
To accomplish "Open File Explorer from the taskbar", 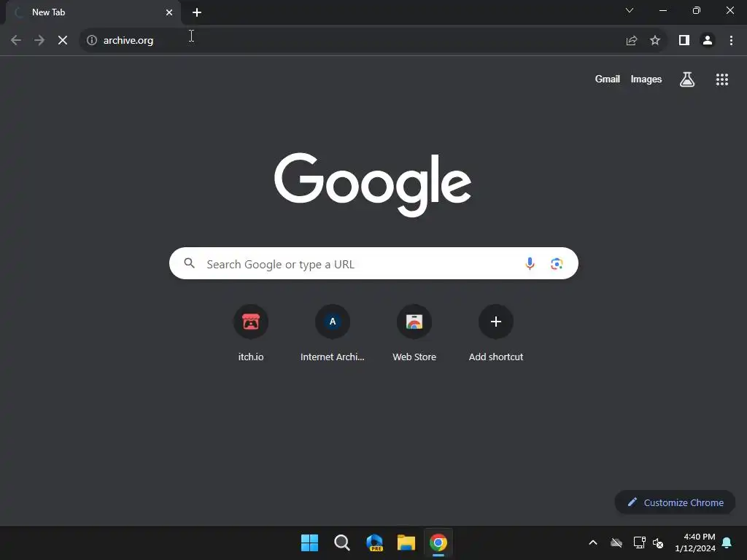I will pyautogui.click(x=406, y=542).
